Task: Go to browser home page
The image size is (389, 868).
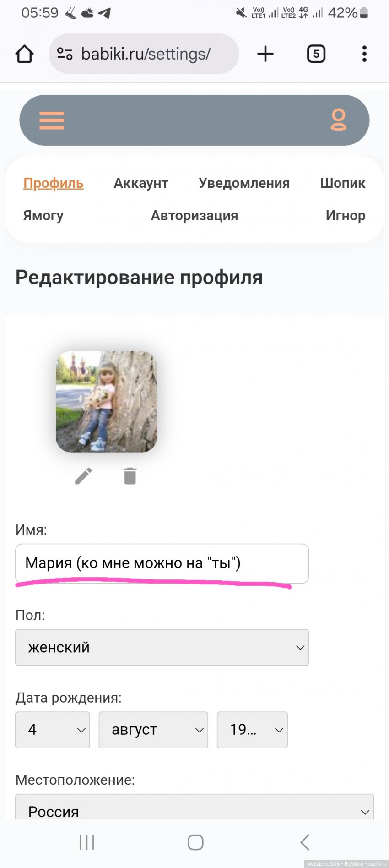Action: click(x=25, y=54)
